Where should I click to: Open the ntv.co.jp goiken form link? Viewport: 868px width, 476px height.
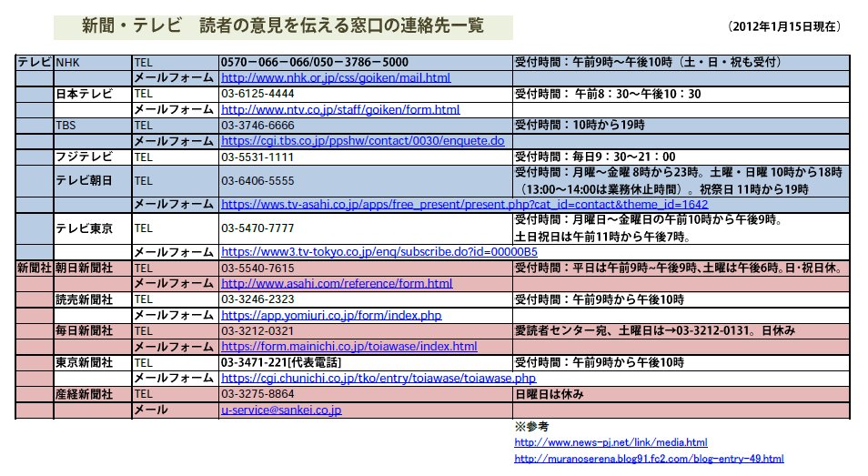[340, 109]
